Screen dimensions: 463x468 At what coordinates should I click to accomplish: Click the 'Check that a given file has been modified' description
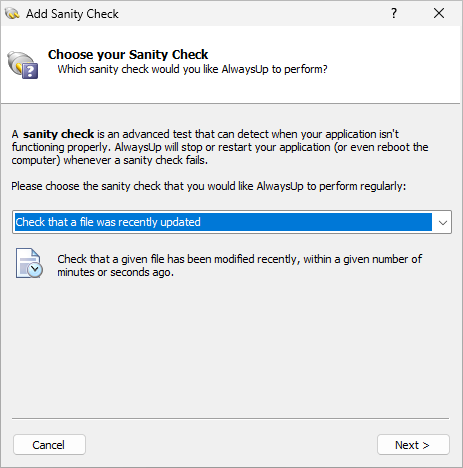(240, 259)
